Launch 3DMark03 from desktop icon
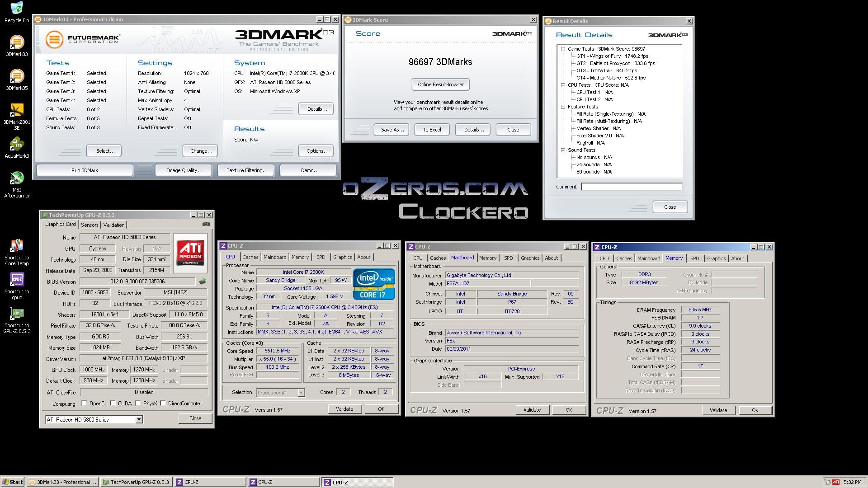 click(x=17, y=46)
